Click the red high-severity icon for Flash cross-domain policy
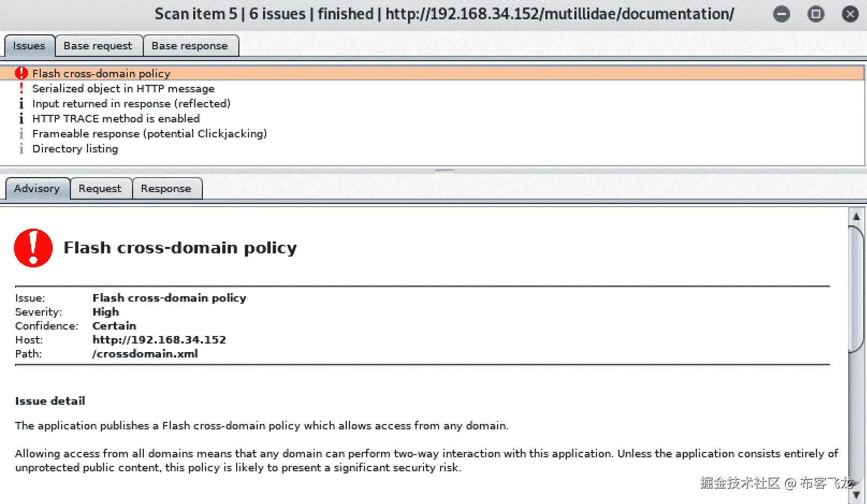 21,74
